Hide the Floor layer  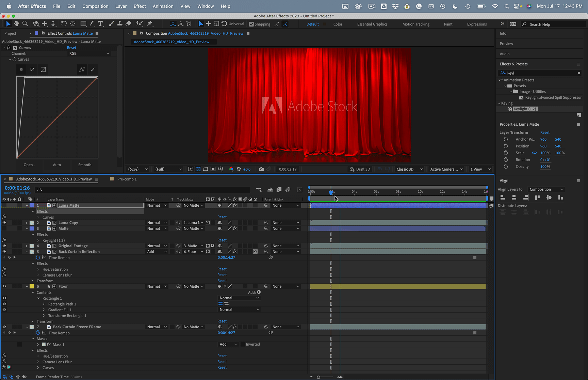[x=4, y=286]
